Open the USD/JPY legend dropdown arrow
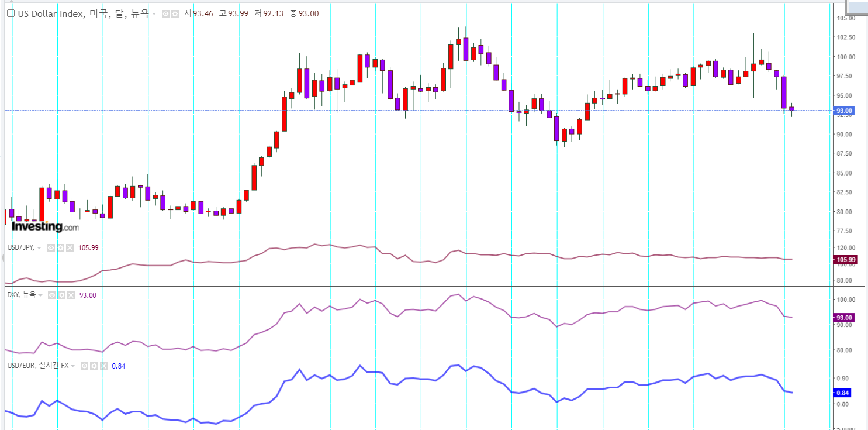868x430 pixels. [40, 248]
